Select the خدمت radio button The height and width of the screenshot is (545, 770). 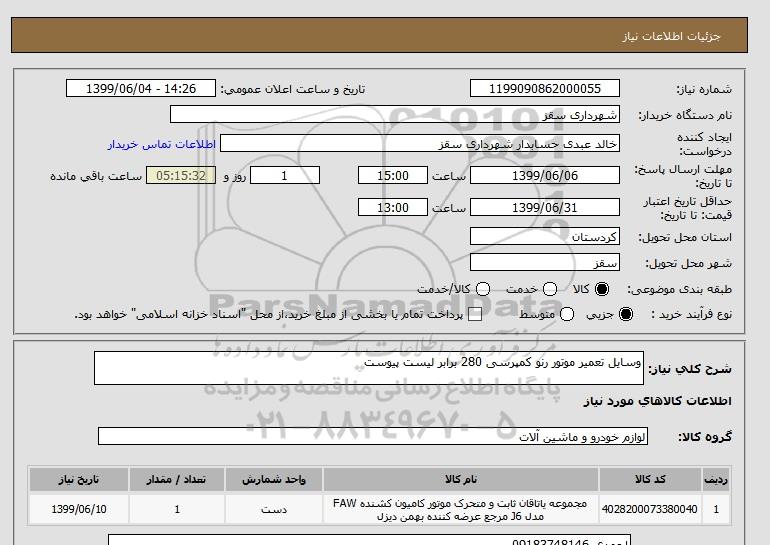550,289
